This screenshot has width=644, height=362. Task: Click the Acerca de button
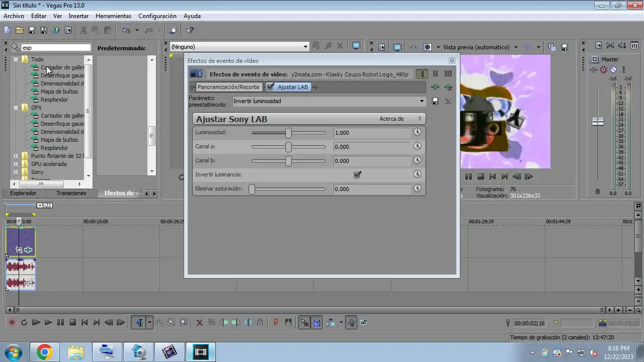[391, 119]
